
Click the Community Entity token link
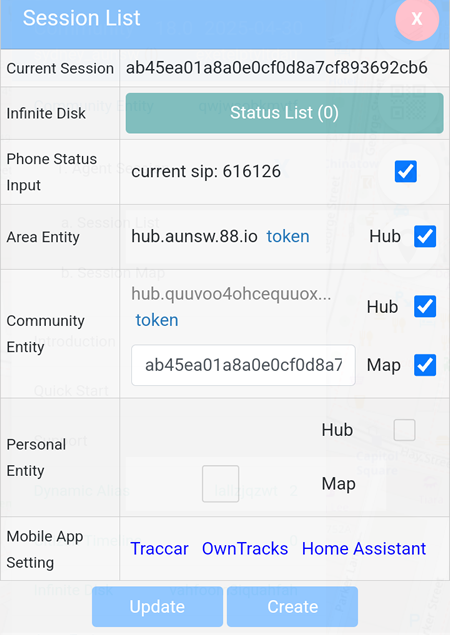157,320
